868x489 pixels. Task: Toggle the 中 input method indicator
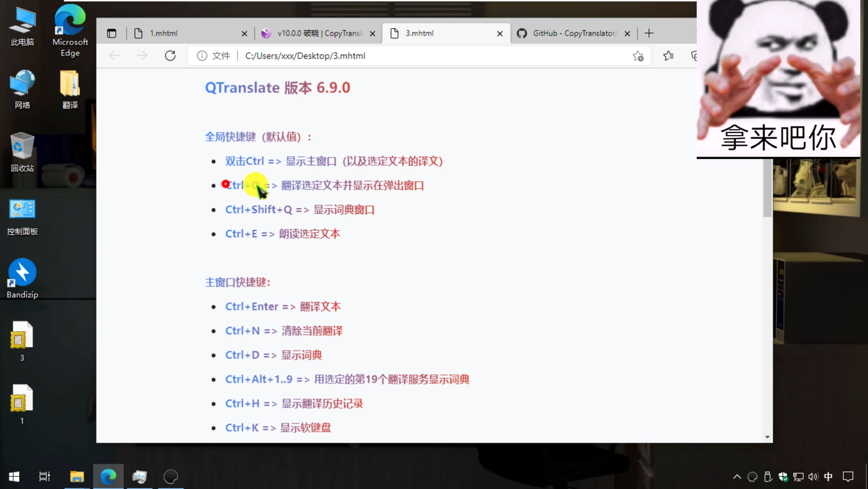(x=829, y=476)
